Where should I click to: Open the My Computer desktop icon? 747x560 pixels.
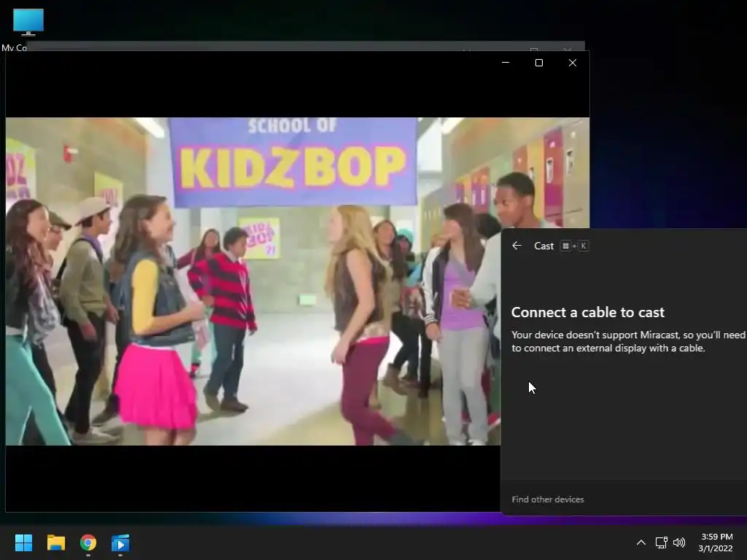pos(28,28)
